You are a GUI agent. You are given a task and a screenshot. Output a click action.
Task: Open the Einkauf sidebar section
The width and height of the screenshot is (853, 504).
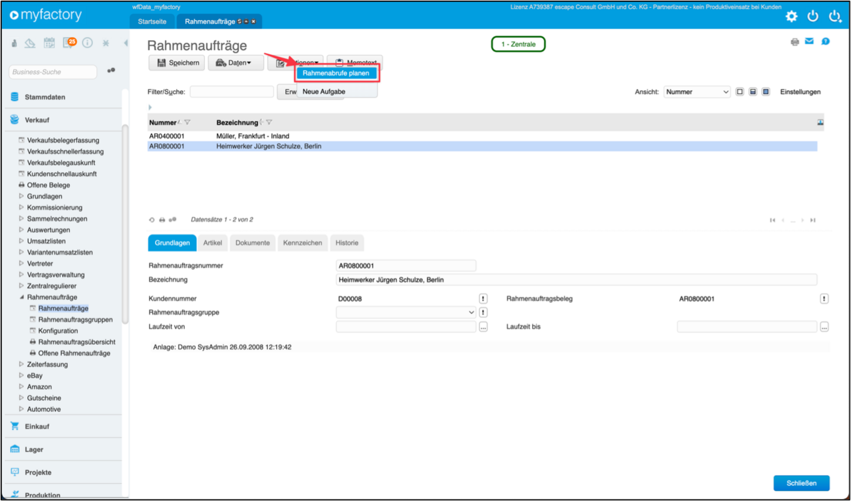pyautogui.click(x=37, y=427)
